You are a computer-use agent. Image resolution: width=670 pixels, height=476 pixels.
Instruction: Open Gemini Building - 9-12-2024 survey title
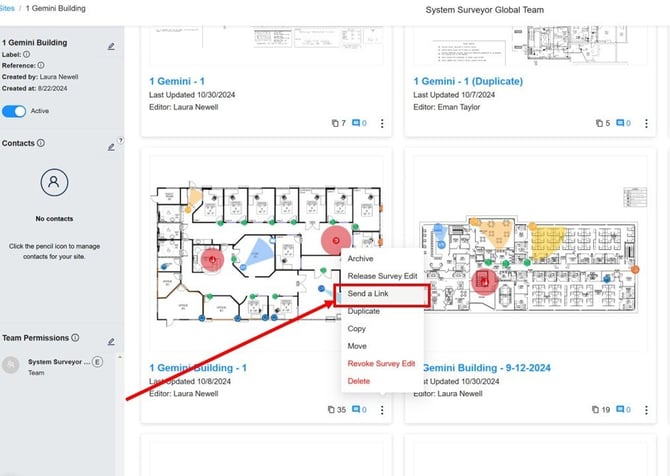click(486, 368)
